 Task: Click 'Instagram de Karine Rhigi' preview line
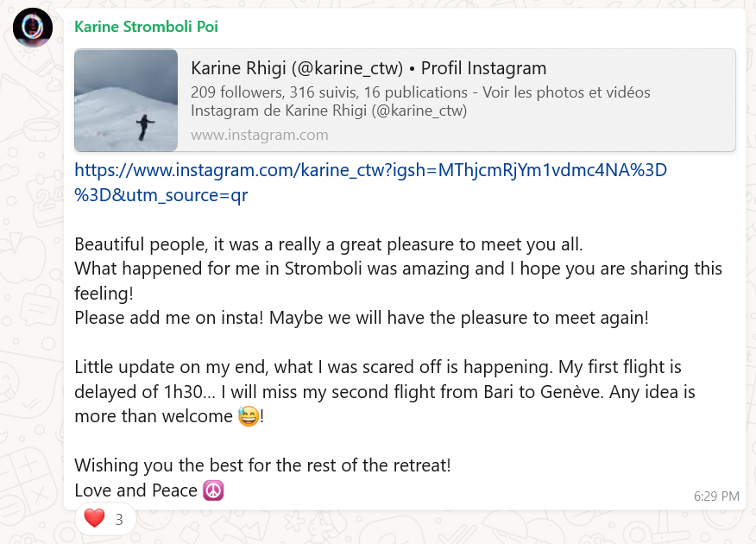point(328,111)
